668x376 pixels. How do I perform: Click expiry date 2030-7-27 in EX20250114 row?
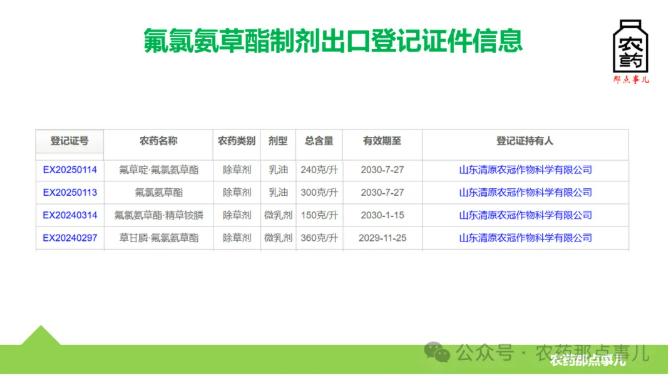click(x=382, y=170)
